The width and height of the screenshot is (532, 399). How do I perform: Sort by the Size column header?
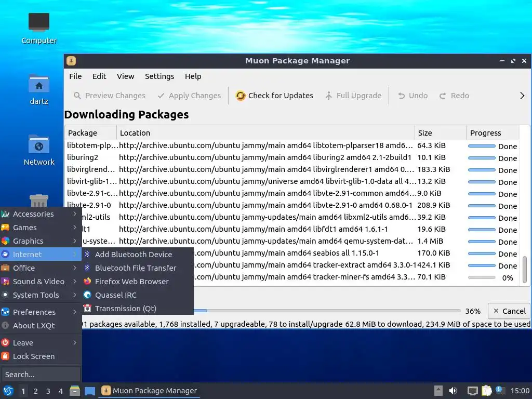(x=441, y=132)
